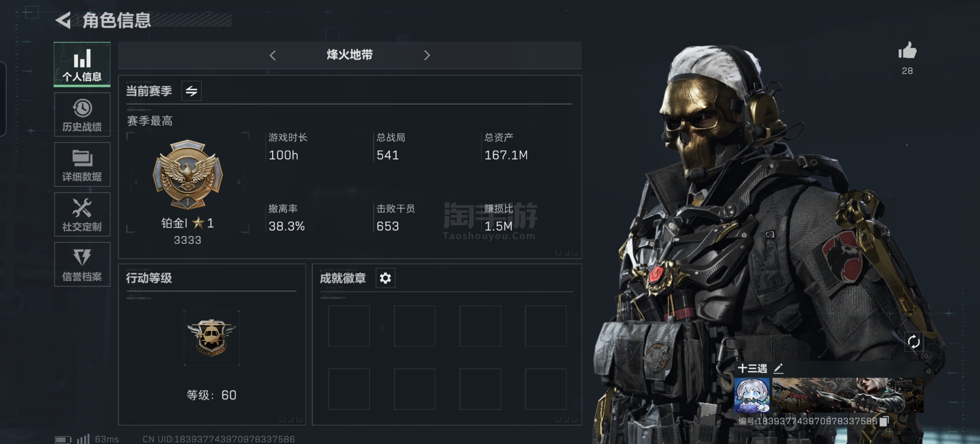Edit the nickname 十三遇 with pencil icon
Screen dimensions: 980x444
pyautogui.click(x=778, y=368)
